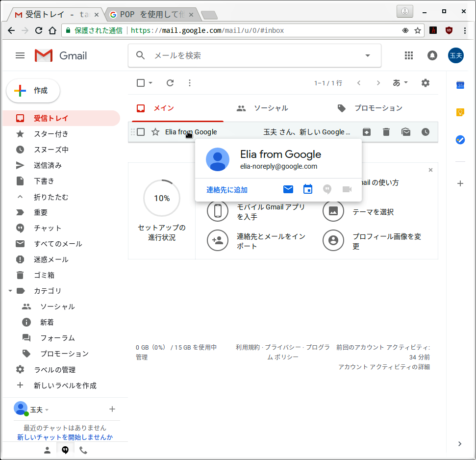Image resolution: width=476 pixels, height=460 pixels.
Task: Click 新しいチャットを開始しませんか link
Action: 65,437
